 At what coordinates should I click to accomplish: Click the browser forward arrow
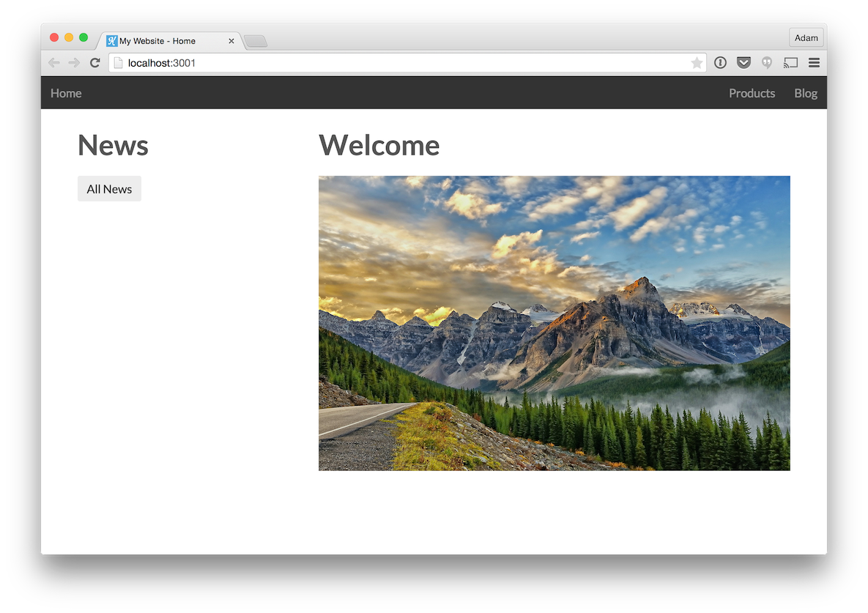click(74, 63)
